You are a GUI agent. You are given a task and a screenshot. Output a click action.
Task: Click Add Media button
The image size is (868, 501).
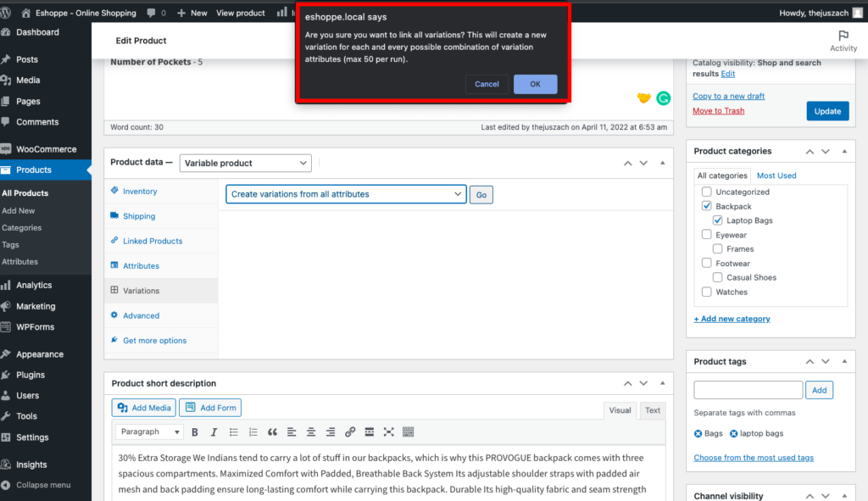click(x=144, y=408)
